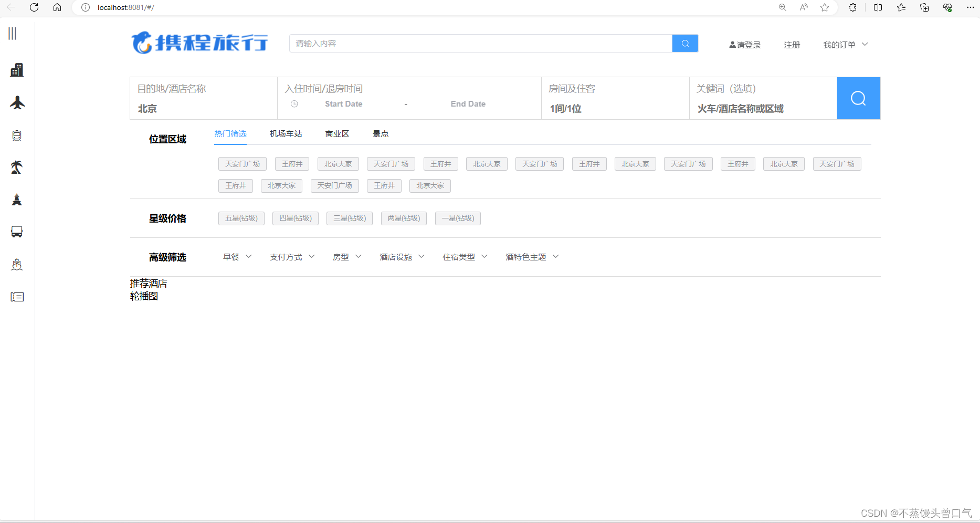View site information icon in address bar
Viewport: 980px width, 523px height.
pyautogui.click(x=85, y=7)
